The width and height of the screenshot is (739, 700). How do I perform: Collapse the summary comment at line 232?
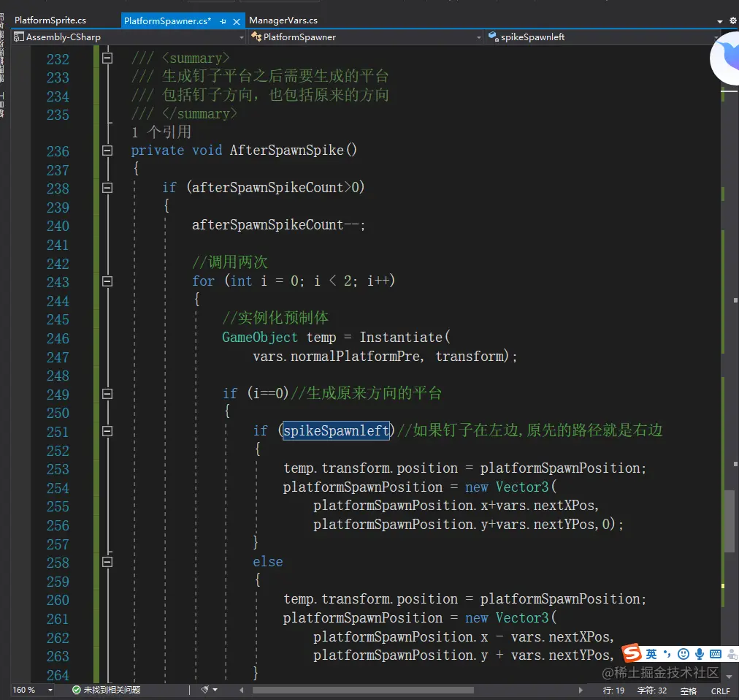coord(107,58)
